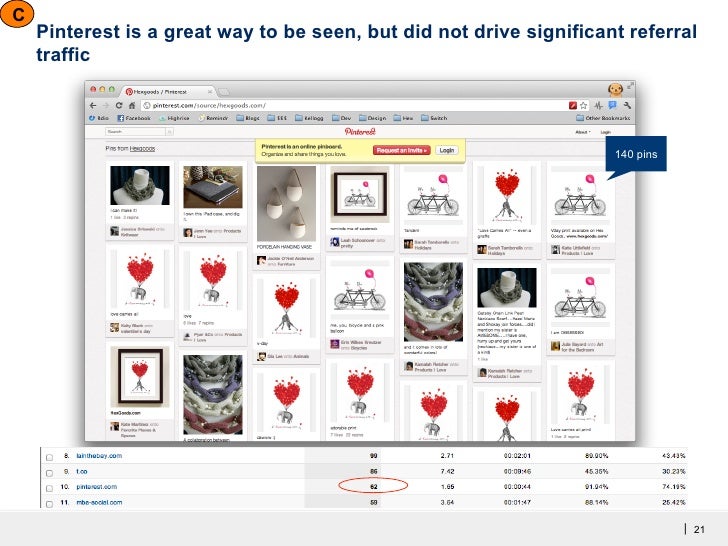Open the Chrome wrench settings menu
Viewport: 728px width, 546px height.
[627, 105]
